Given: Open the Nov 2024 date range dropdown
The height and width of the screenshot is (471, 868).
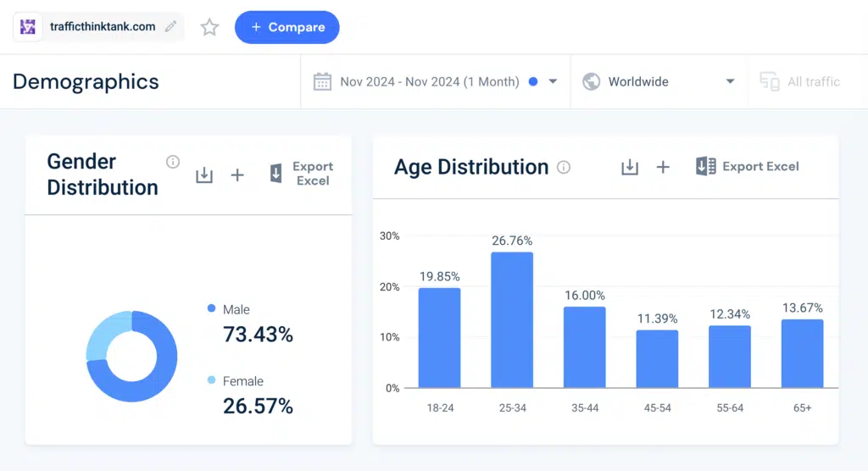Looking at the screenshot, I should tap(553, 81).
